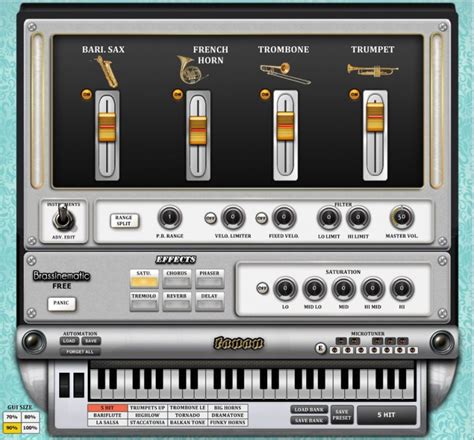
Task: Click the Trumpet volume fader handle
Action: coord(375,117)
